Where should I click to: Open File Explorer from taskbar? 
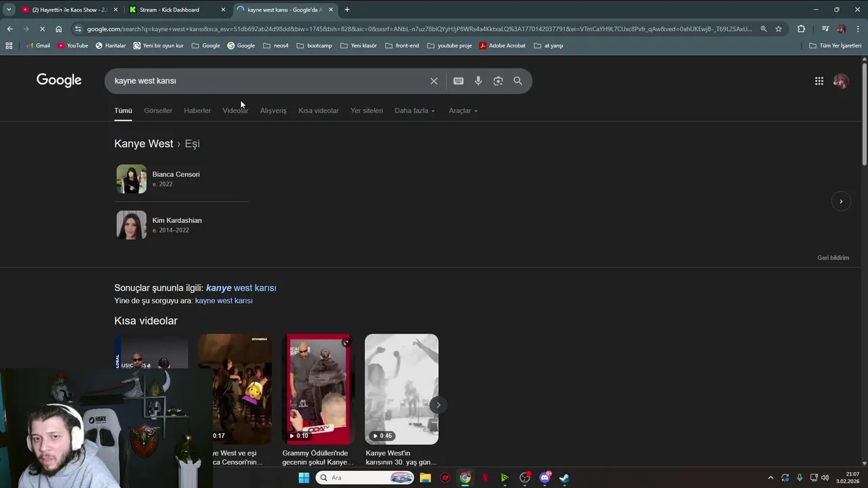click(x=425, y=478)
